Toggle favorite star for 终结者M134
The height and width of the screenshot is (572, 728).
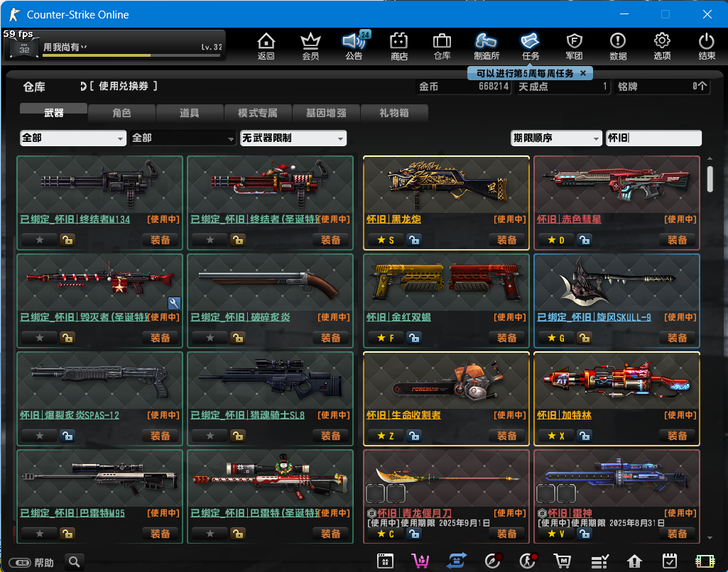[x=40, y=240]
